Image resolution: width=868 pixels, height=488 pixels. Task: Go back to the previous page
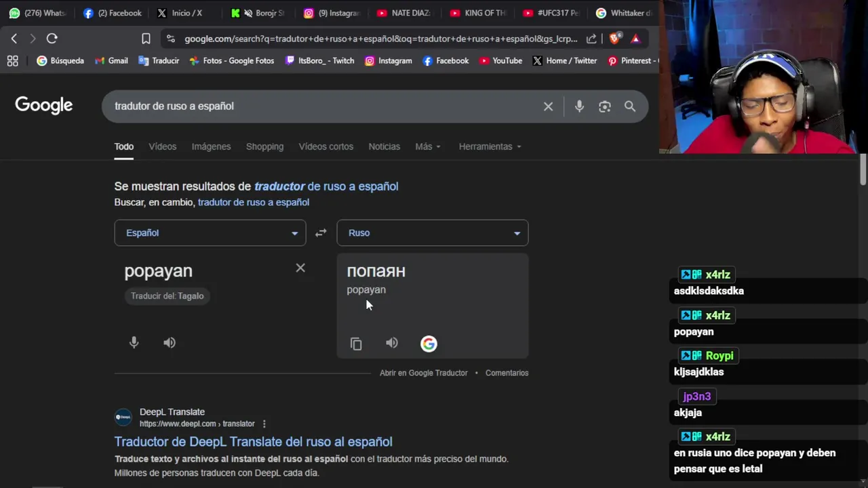click(x=14, y=39)
